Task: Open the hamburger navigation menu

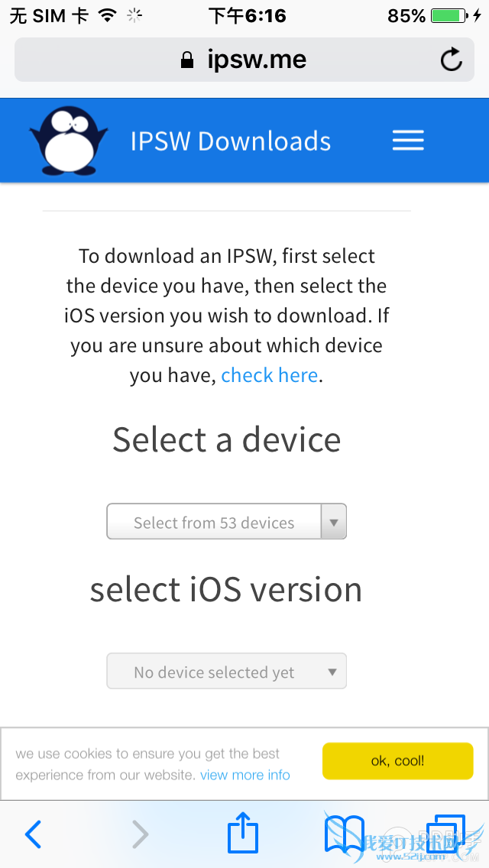Action: click(x=408, y=140)
